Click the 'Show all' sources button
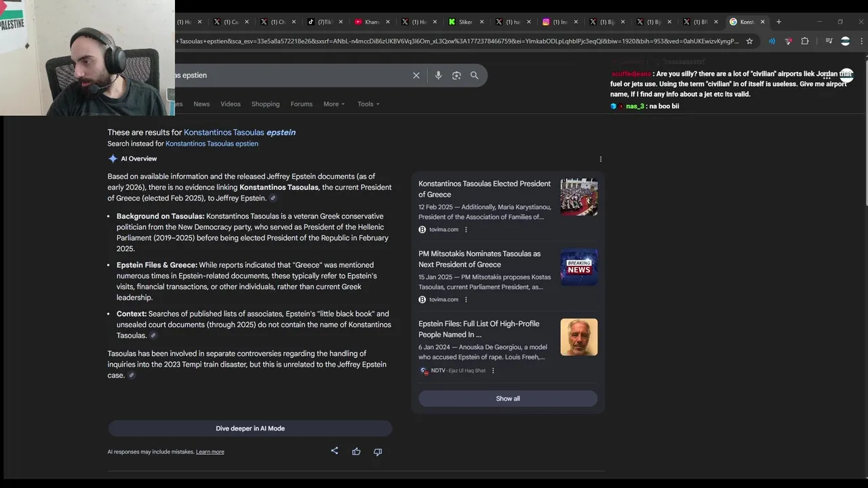The height and width of the screenshot is (488, 868). pyautogui.click(x=508, y=399)
